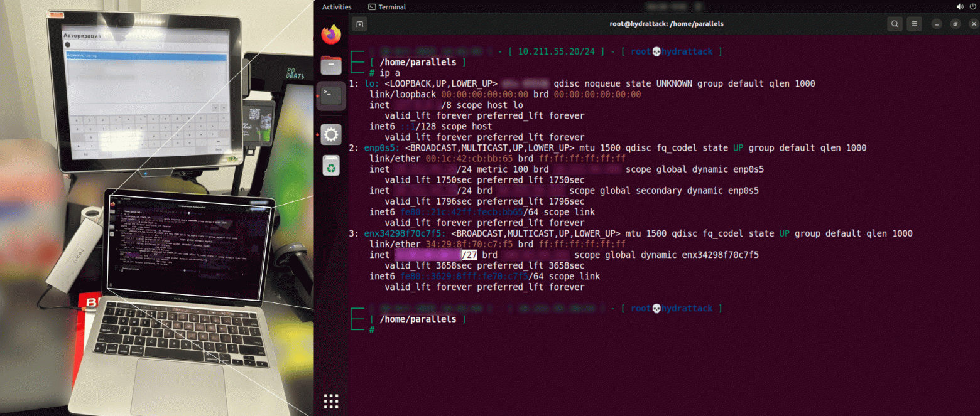
Task: Click the highlighted /27 subnet text
Action: tap(469, 255)
